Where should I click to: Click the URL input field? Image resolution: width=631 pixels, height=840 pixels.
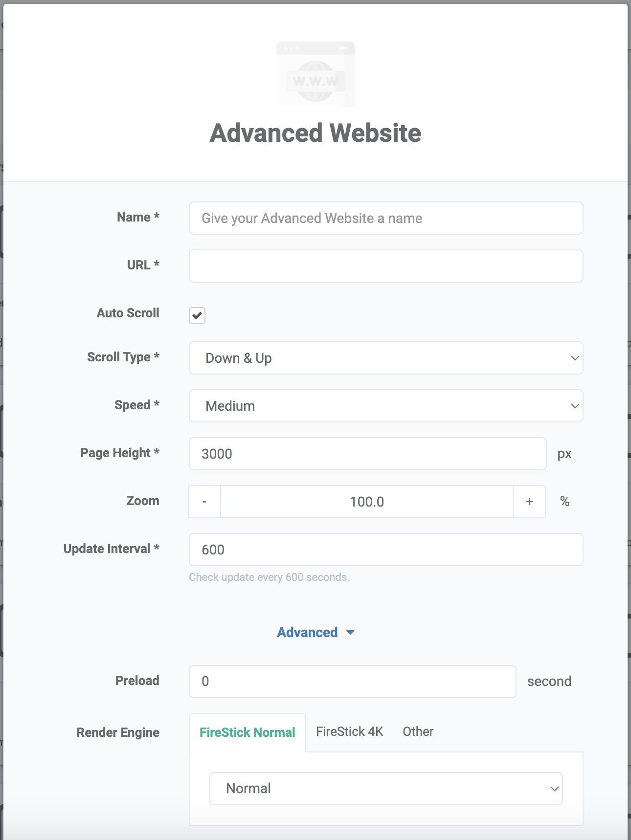coord(386,266)
